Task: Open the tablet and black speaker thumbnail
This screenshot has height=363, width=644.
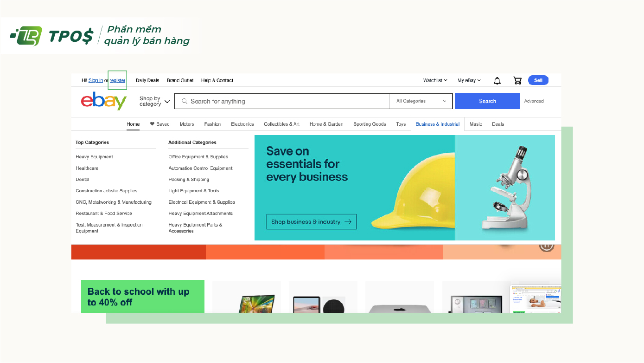Action: (x=323, y=297)
